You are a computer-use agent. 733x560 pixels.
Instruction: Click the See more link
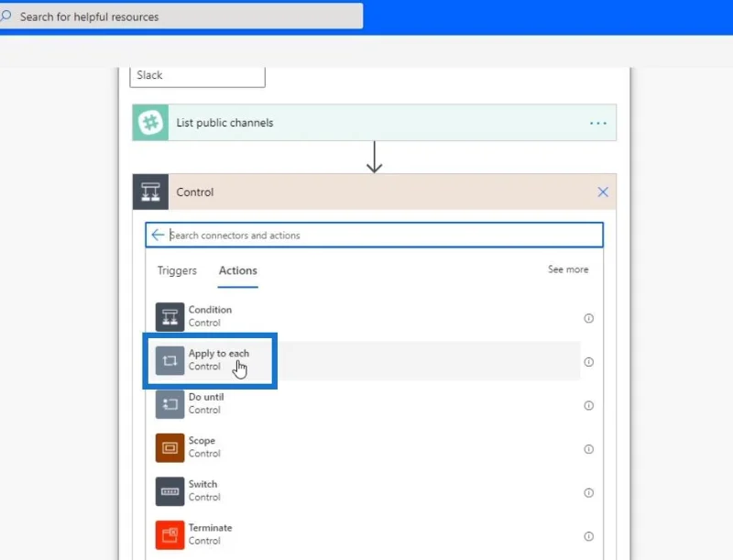[x=568, y=269]
